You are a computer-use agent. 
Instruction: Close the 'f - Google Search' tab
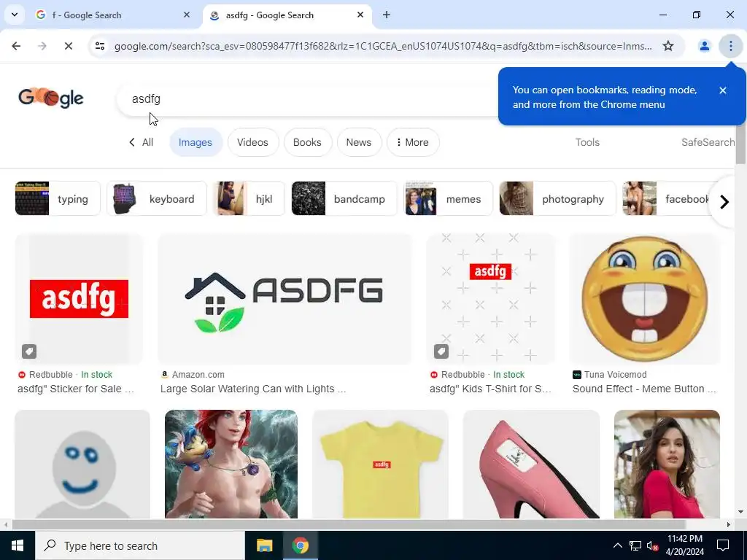coord(187,15)
